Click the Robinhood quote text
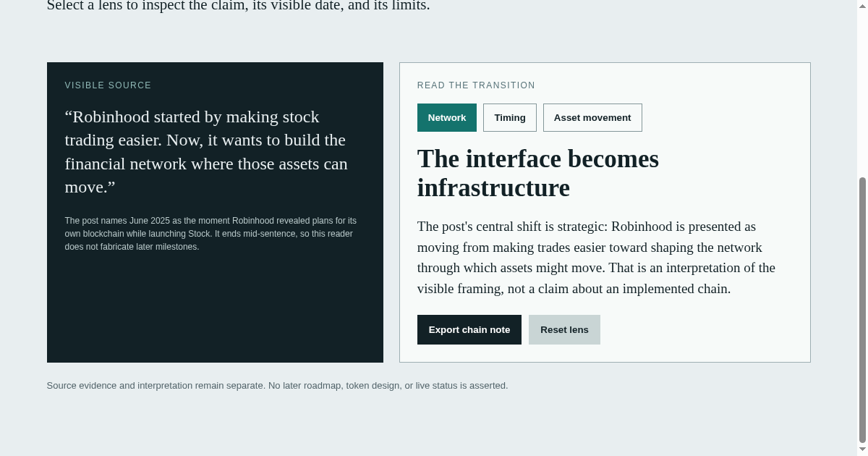868x456 pixels. (x=206, y=152)
